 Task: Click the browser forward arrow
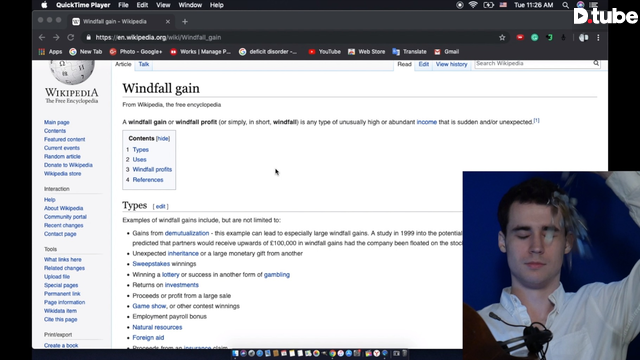tap(56, 38)
